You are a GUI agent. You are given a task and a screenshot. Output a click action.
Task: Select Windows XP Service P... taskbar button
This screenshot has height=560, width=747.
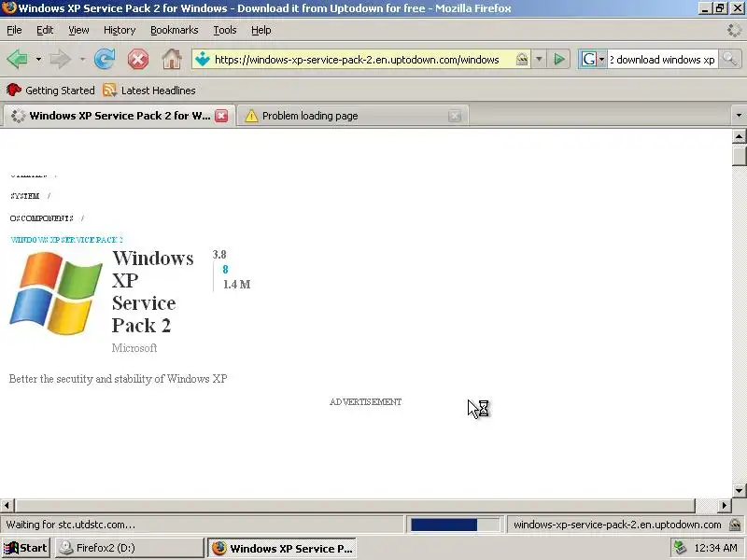point(282,548)
